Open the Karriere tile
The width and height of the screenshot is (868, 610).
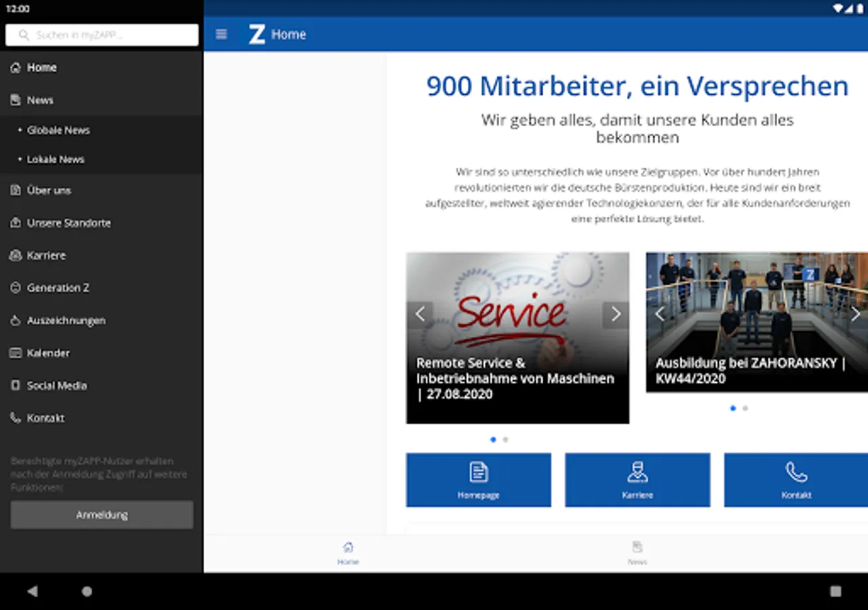coord(637,480)
